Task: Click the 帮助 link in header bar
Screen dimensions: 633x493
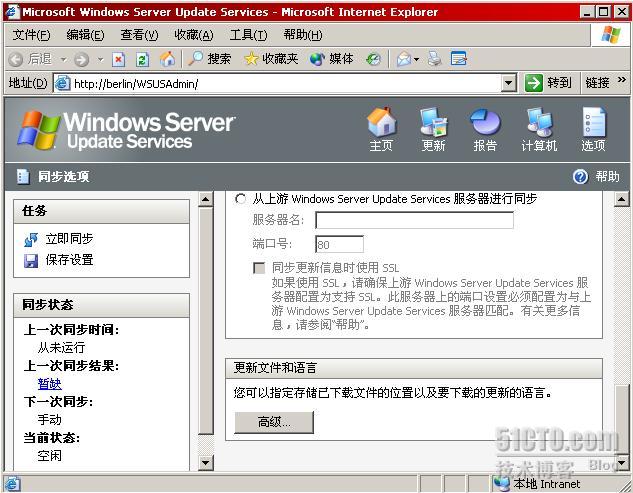Action: coord(607,176)
